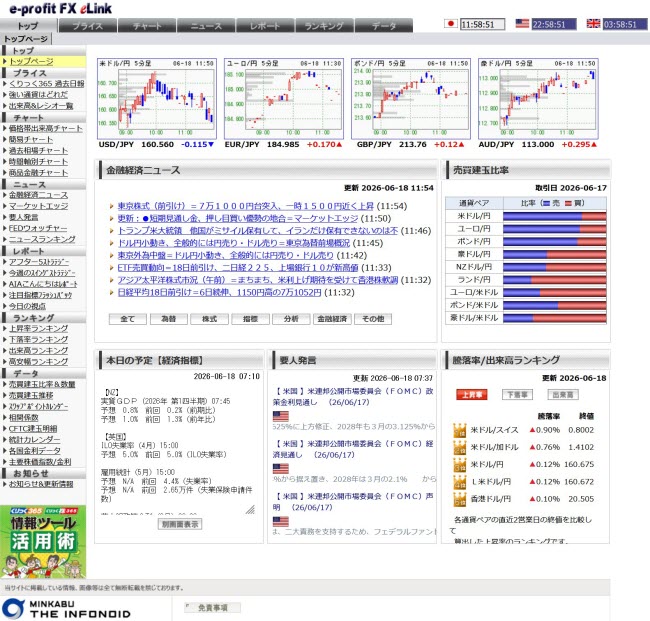Open sidebar link CFTC建玉明細
The image size is (650, 621).
point(33,428)
